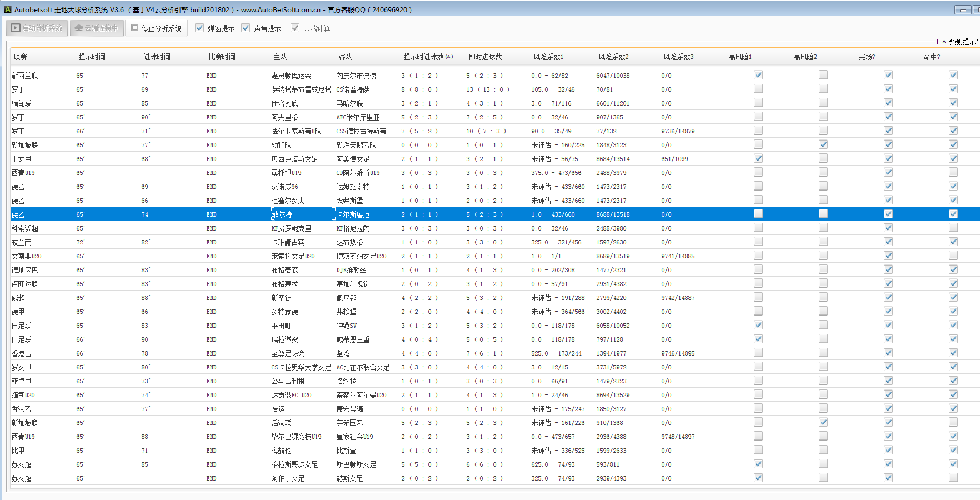Screen dimensions: 980x500
Task: Disable the 弹窗提示 popup alert checkbox
Action: tap(199, 28)
